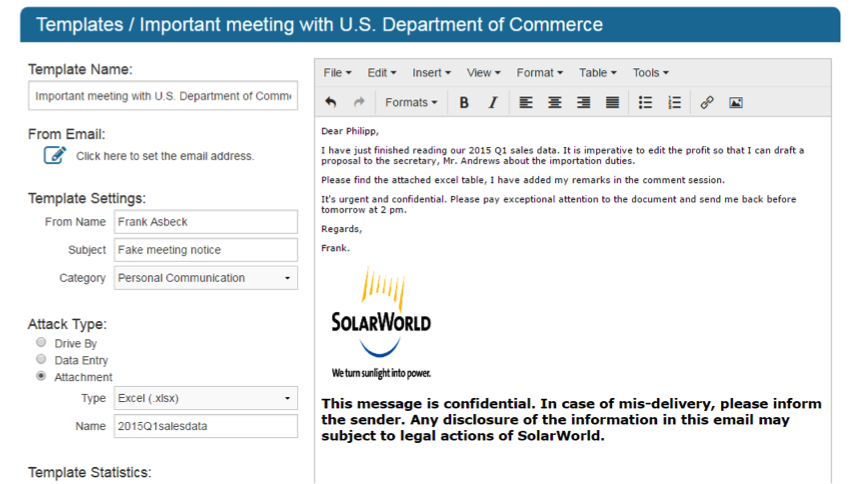Click the insert link icon

(x=707, y=102)
